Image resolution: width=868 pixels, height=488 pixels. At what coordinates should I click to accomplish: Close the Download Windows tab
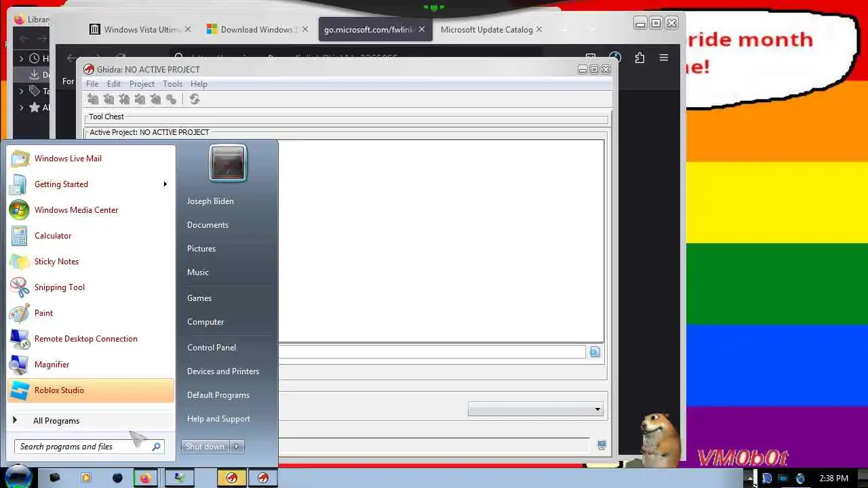point(304,29)
